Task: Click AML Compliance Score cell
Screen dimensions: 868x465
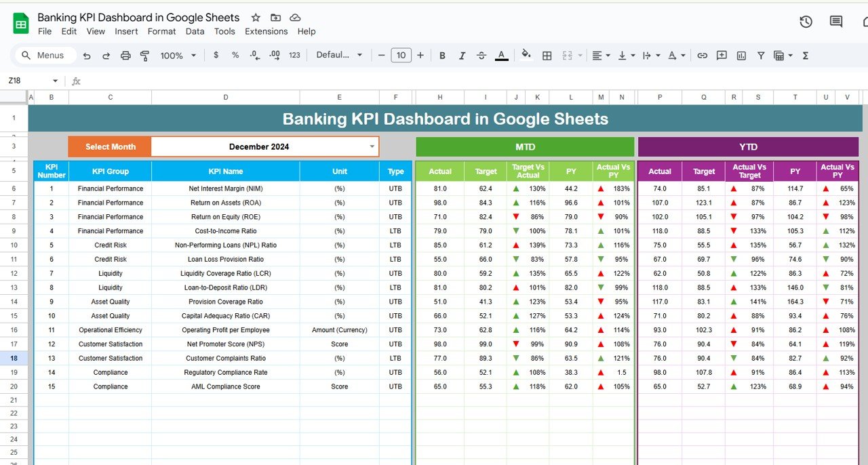Action: point(226,386)
